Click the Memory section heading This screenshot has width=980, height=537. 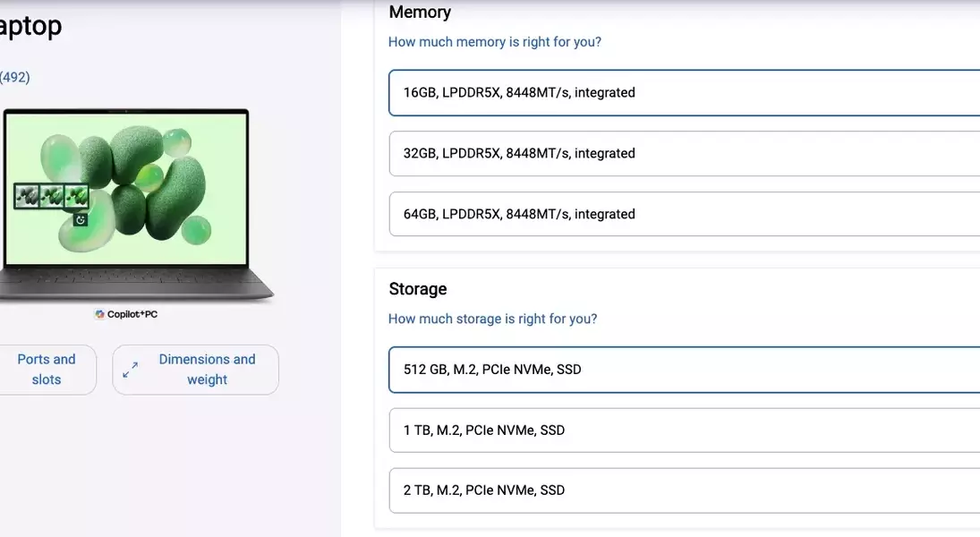[x=420, y=13]
